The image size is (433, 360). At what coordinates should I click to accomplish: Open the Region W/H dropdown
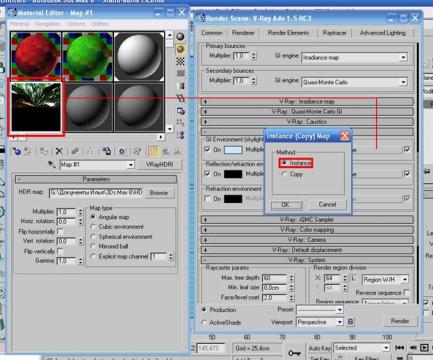(405, 279)
